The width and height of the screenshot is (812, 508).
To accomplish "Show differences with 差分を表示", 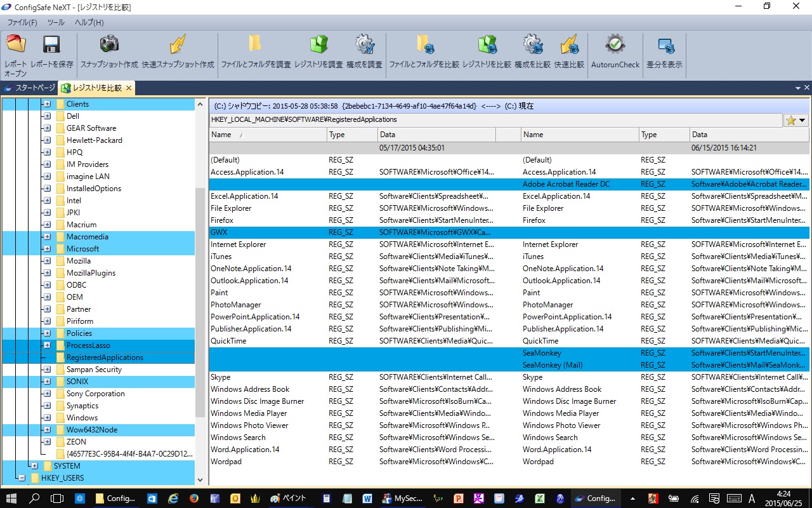I will click(665, 51).
